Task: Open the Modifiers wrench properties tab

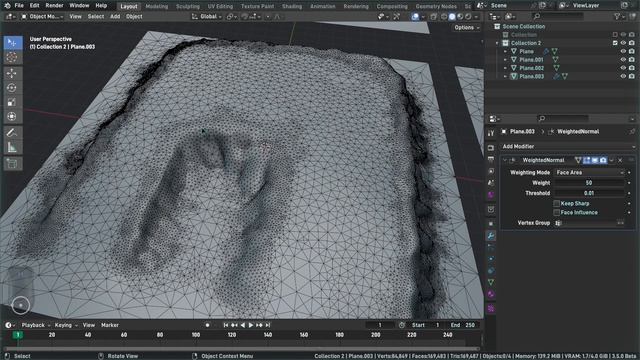Action: 491,236
